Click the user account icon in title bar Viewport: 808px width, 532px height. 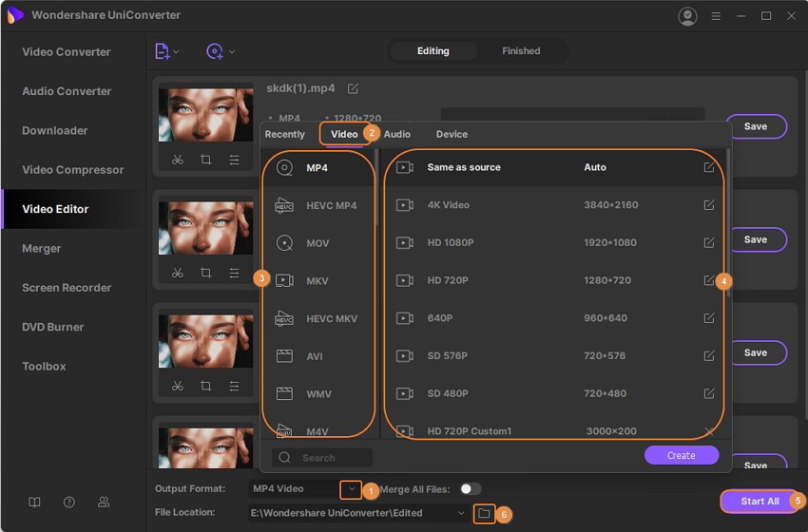pos(687,16)
